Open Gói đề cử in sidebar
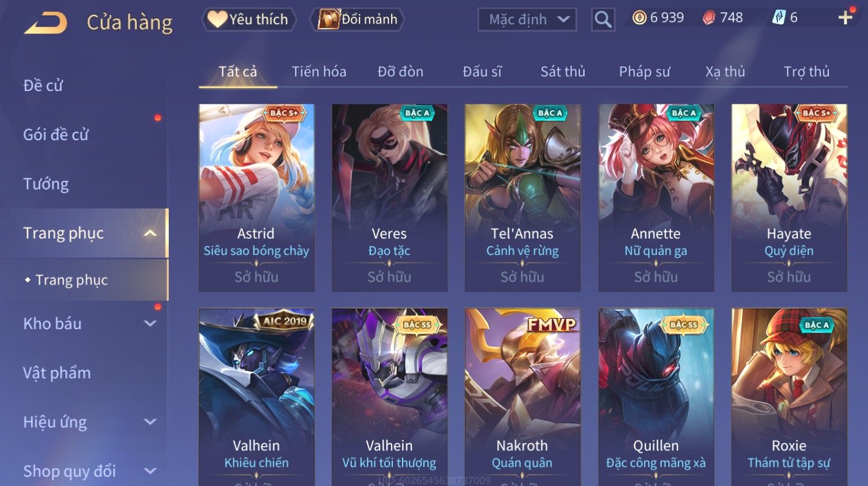The width and height of the screenshot is (868, 486). [56, 134]
